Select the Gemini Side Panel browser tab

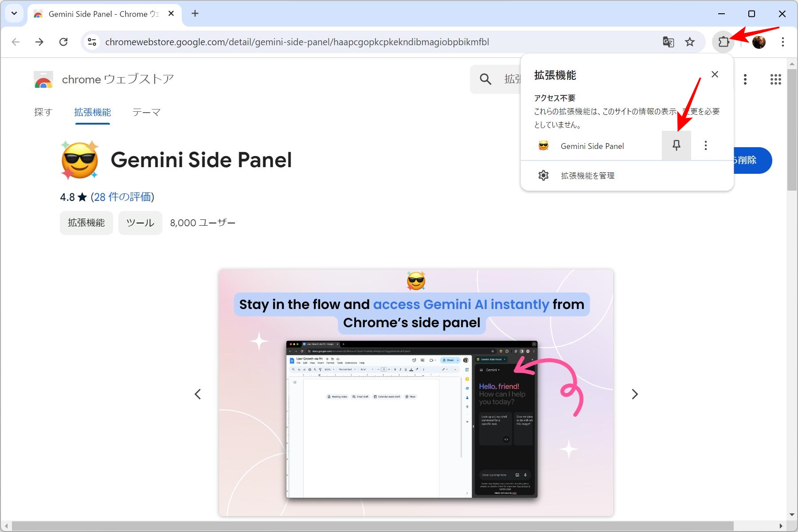(105, 14)
